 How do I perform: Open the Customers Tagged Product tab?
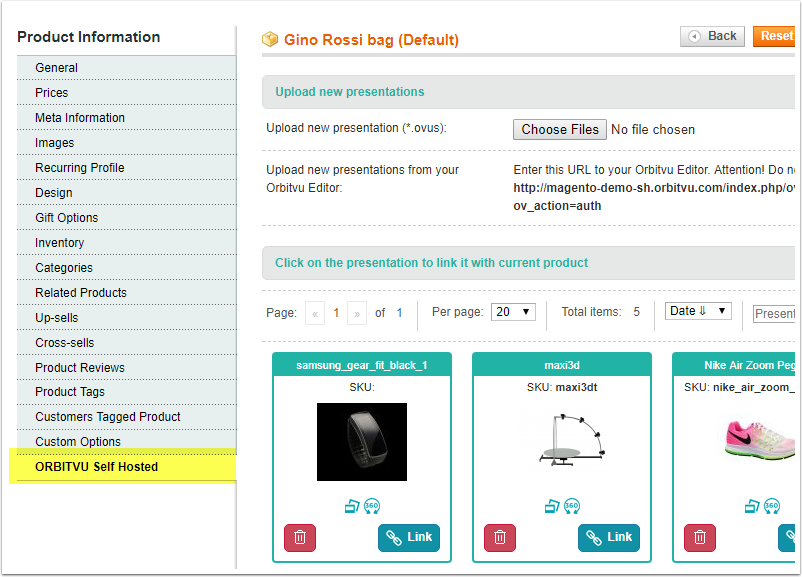pos(127,417)
